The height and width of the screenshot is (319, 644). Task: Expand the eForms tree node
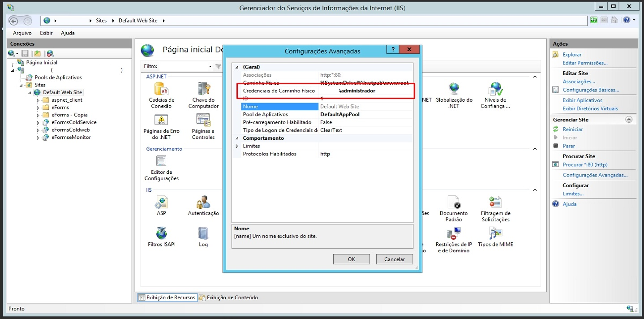tap(38, 108)
